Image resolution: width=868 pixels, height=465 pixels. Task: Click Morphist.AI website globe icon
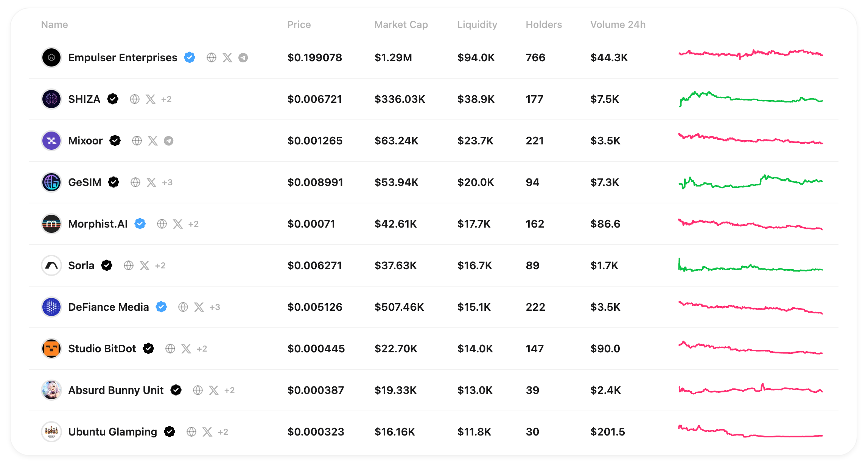(x=162, y=224)
